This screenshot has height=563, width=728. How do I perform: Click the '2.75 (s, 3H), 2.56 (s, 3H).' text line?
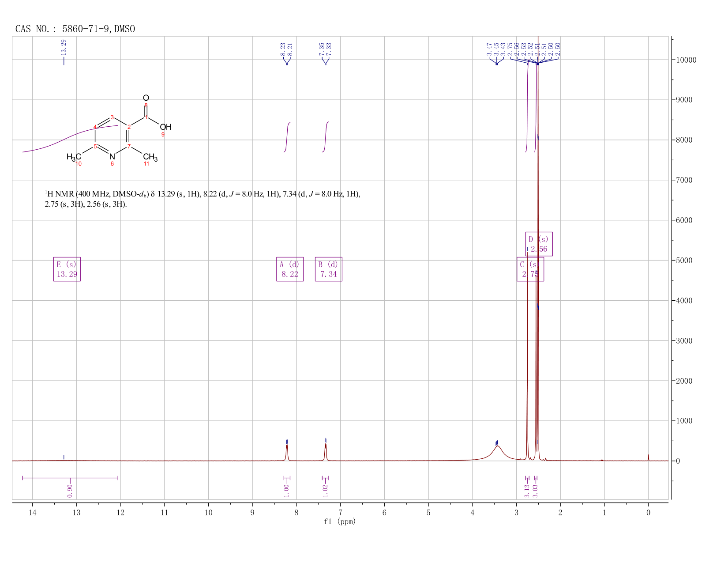click(86, 204)
